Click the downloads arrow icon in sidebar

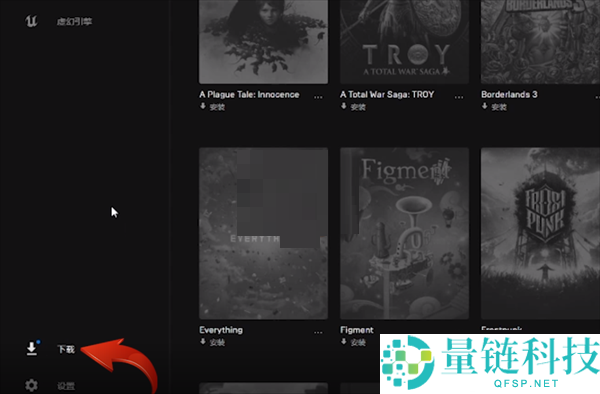(x=32, y=348)
